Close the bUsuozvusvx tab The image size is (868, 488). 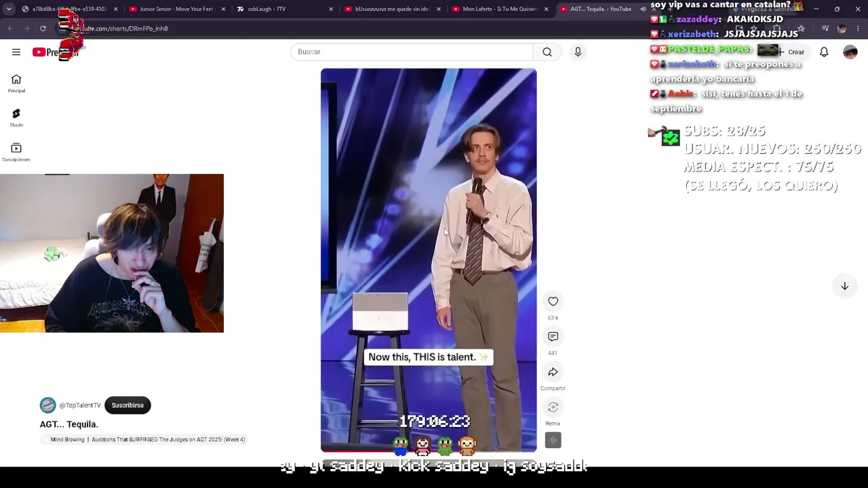coord(439,9)
